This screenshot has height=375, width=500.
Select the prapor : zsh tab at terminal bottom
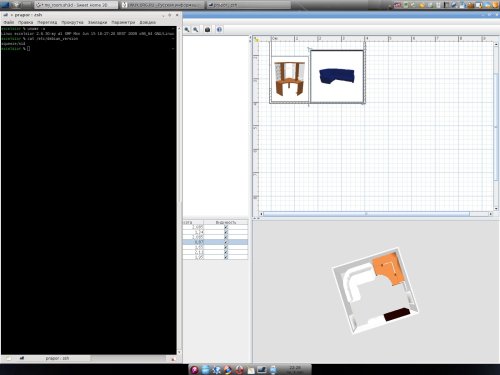tap(57, 358)
